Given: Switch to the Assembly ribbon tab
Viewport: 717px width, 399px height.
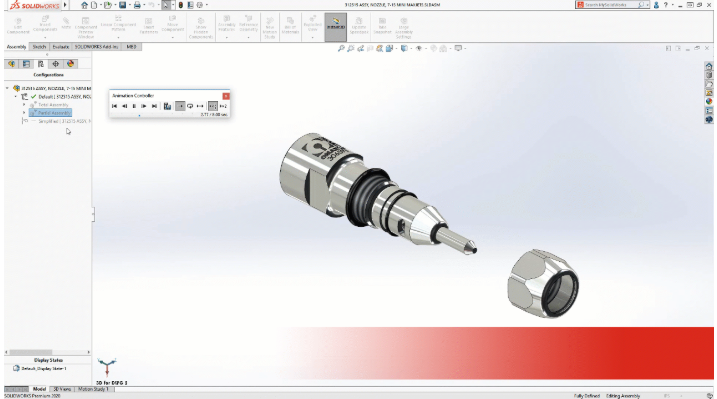Looking at the screenshot, I should 16,47.
